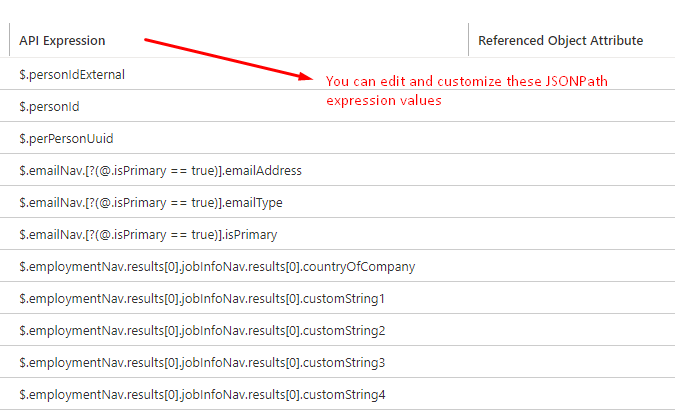This screenshot has width=675, height=414.
Task: Click the primary emailAddress JSONPath expression
Action: coord(160,170)
